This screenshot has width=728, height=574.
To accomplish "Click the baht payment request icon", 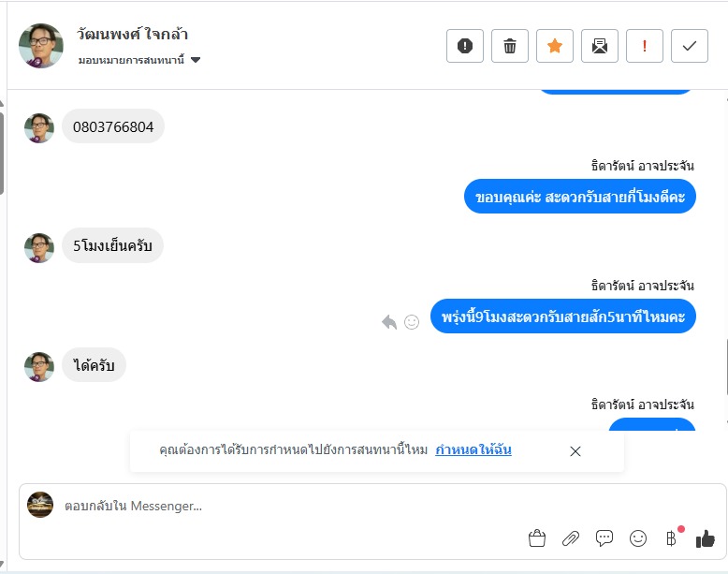I will tap(671, 538).
